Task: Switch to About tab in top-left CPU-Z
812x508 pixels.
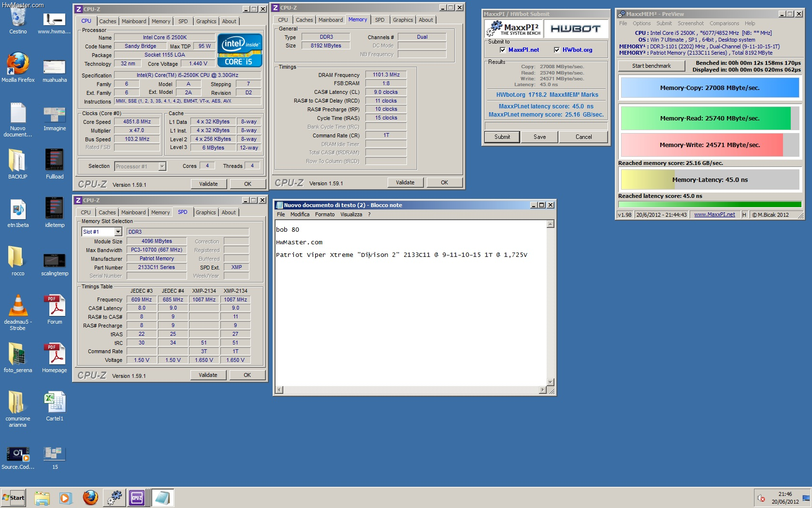Action: click(x=229, y=21)
